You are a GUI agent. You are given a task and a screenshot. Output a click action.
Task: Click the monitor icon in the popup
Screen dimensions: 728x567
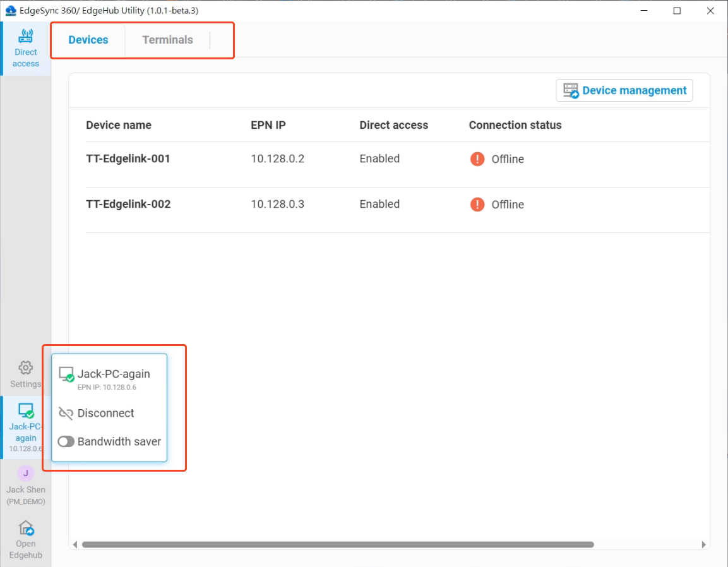(66, 374)
